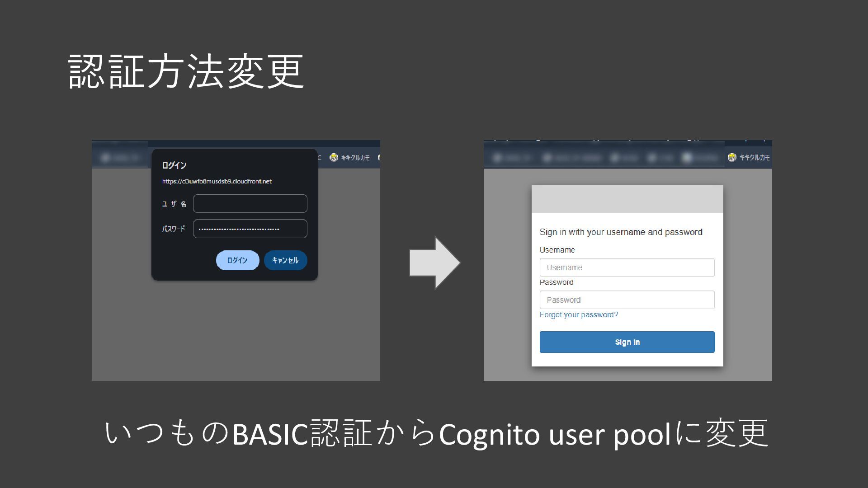Click second blurred bookmark in right screenshot's bar
This screenshot has width=868, height=488.
(572, 158)
